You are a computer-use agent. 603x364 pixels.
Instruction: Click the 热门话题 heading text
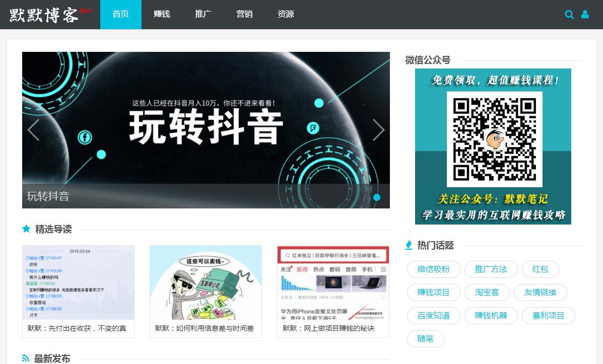(x=436, y=245)
